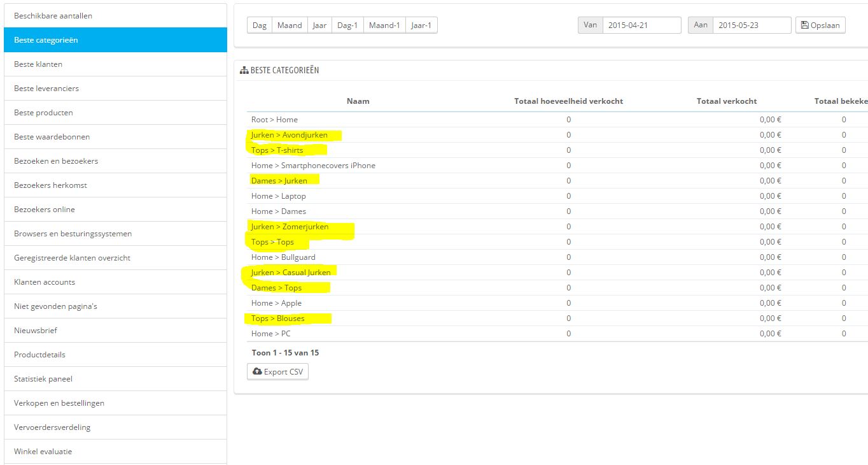Viewport: 868px width, 465px height.
Task: Go to Klanten accounts
Action: tap(115, 282)
